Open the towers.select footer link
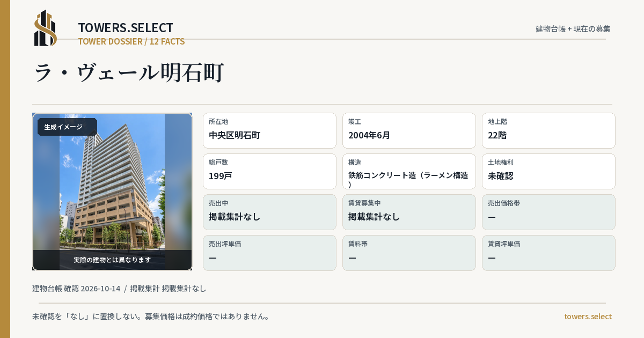Screen dimensions: 644x338 (588, 317)
